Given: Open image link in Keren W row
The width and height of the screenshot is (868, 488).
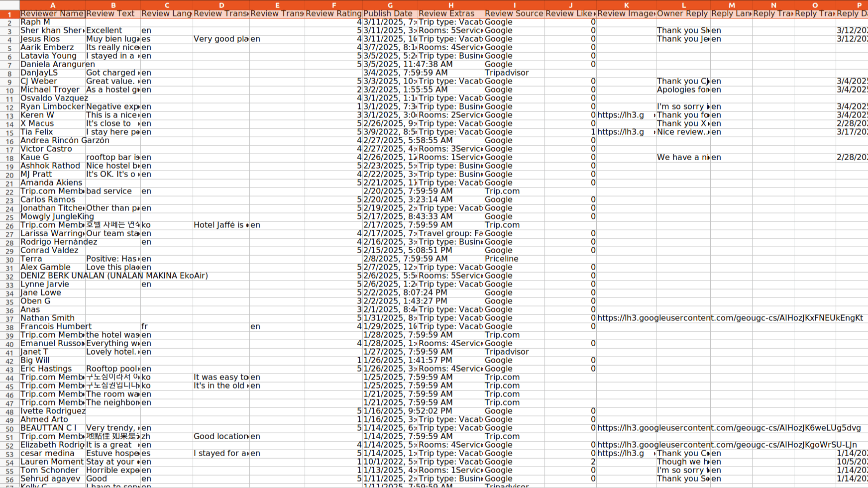Looking at the screenshot, I should 626,115.
